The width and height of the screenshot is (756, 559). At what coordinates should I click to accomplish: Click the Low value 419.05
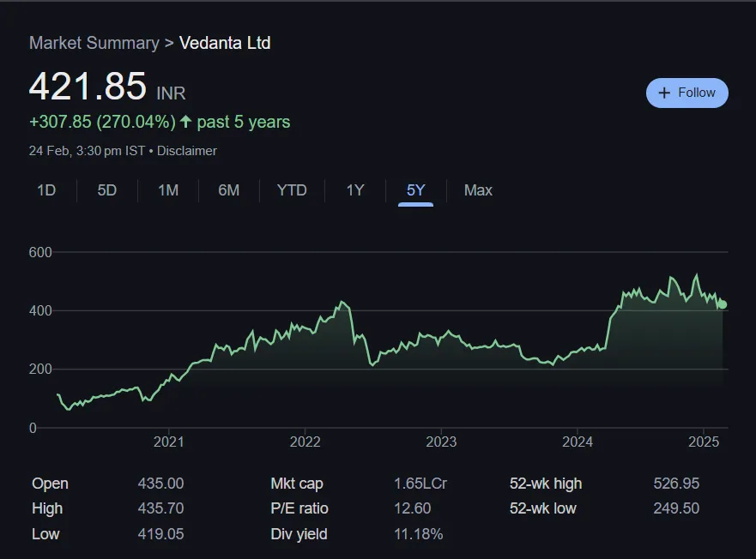pyautogui.click(x=160, y=534)
